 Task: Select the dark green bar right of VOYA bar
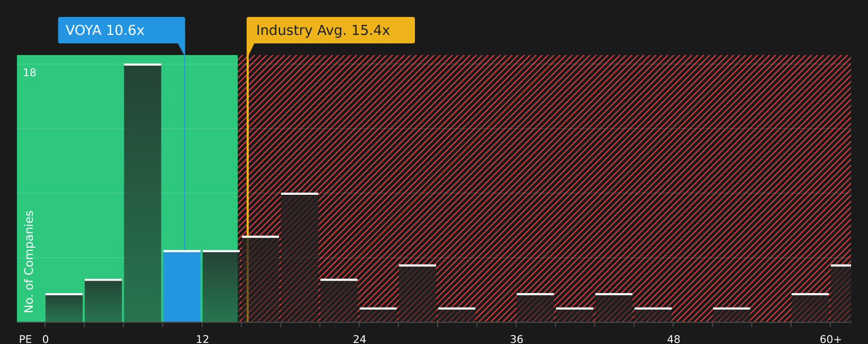pyautogui.click(x=221, y=286)
